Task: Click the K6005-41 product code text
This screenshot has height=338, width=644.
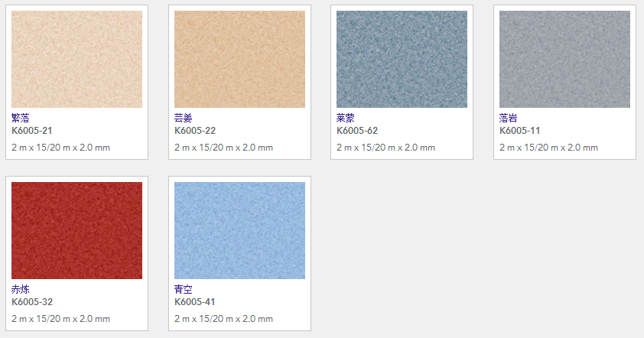Action: (x=195, y=302)
